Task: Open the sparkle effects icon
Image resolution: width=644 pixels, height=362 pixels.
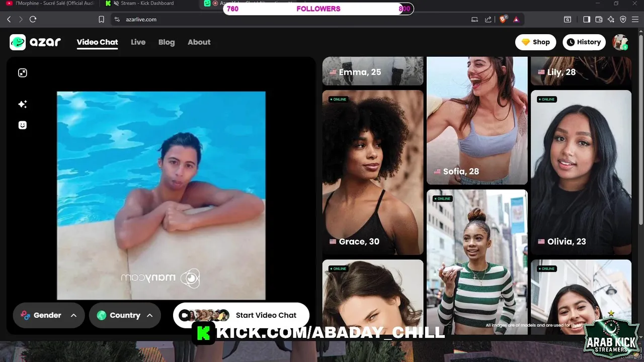Action: 23,104
